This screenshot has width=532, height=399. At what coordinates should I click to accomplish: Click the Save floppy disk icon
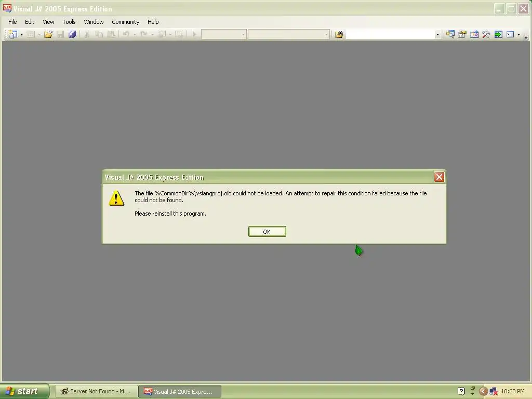pyautogui.click(x=60, y=34)
